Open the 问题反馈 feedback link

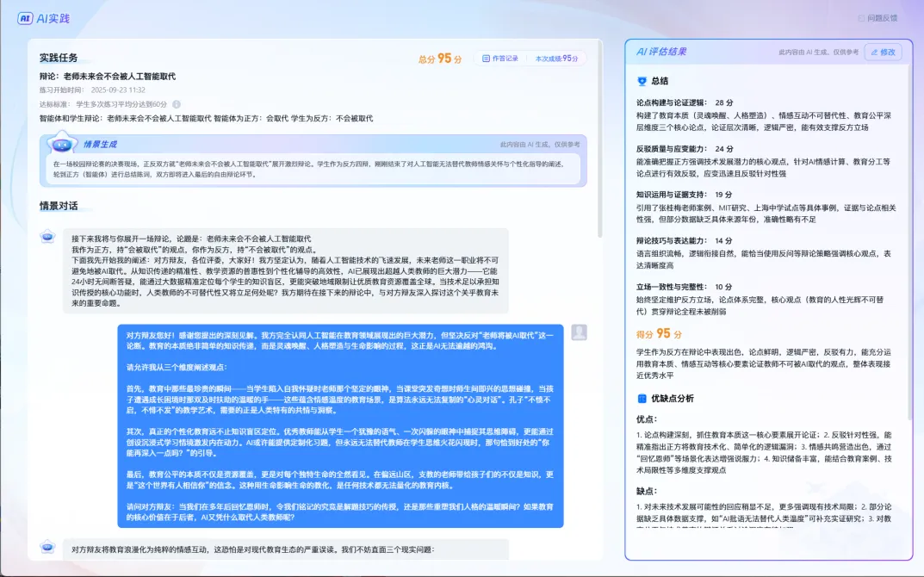tap(878, 18)
